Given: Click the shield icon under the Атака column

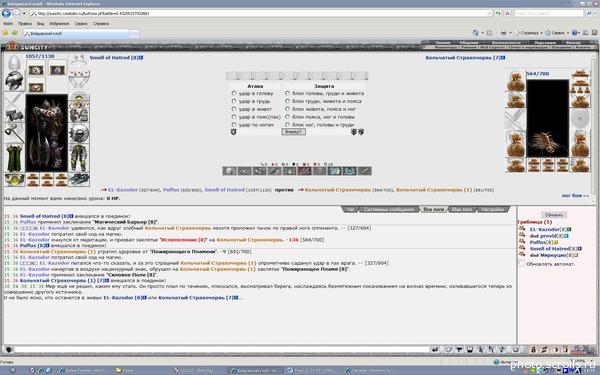Looking at the screenshot, I should pyautogui.click(x=233, y=132).
